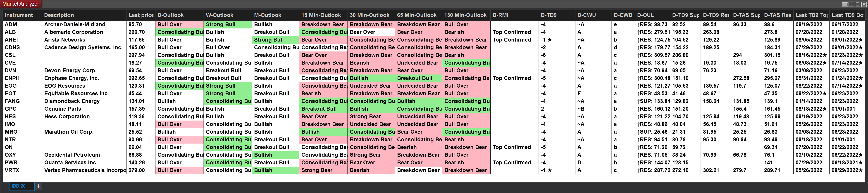Click Quanta Services Inc. description
Viewport: 868px width, 193px height.
pos(84,162)
